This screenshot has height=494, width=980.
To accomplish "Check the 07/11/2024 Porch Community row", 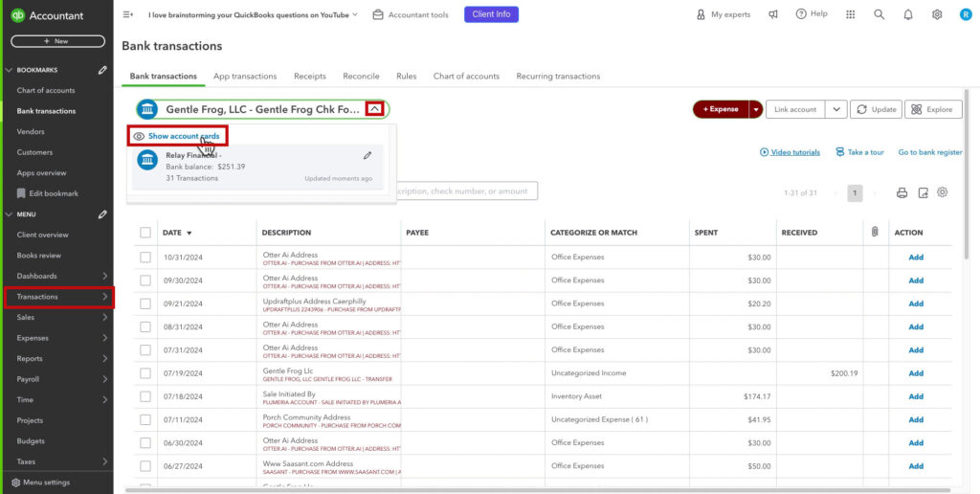I will [145, 419].
